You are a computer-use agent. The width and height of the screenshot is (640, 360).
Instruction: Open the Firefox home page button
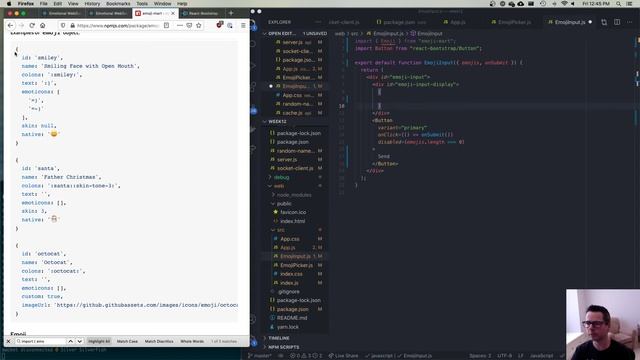42,25
